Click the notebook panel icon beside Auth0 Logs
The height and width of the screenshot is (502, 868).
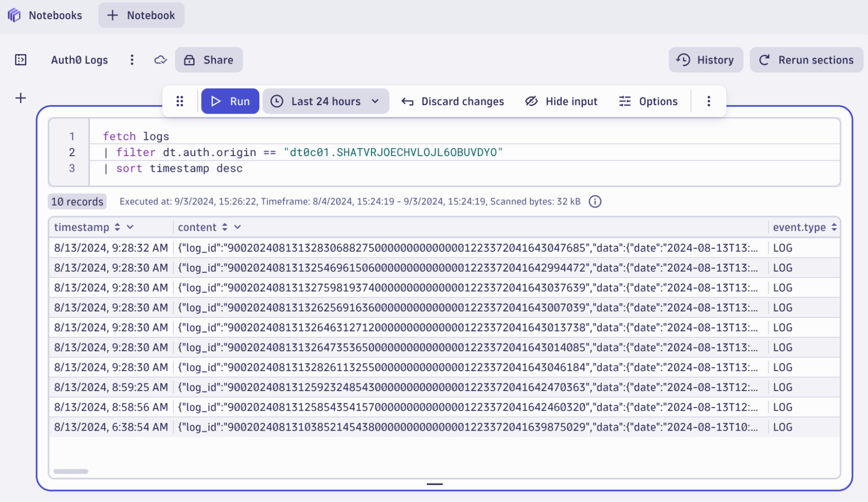[20, 60]
